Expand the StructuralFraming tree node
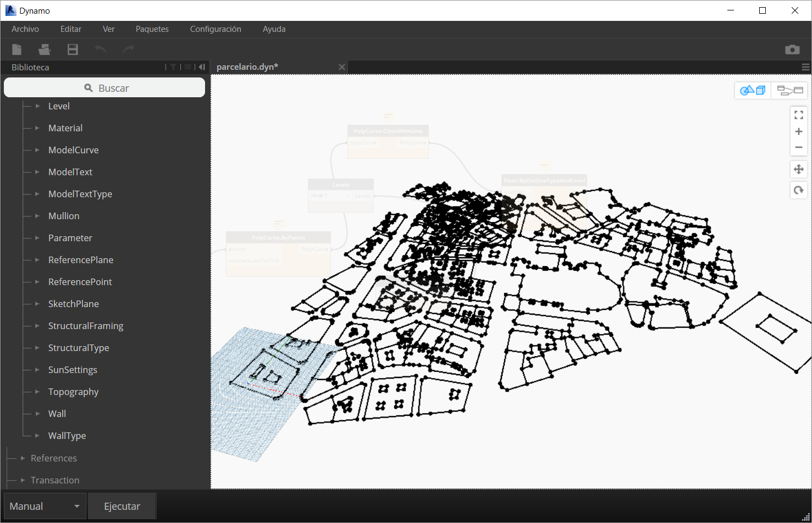Viewport: 812px width, 523px height. pyautogui.click(x=37, y=326)
